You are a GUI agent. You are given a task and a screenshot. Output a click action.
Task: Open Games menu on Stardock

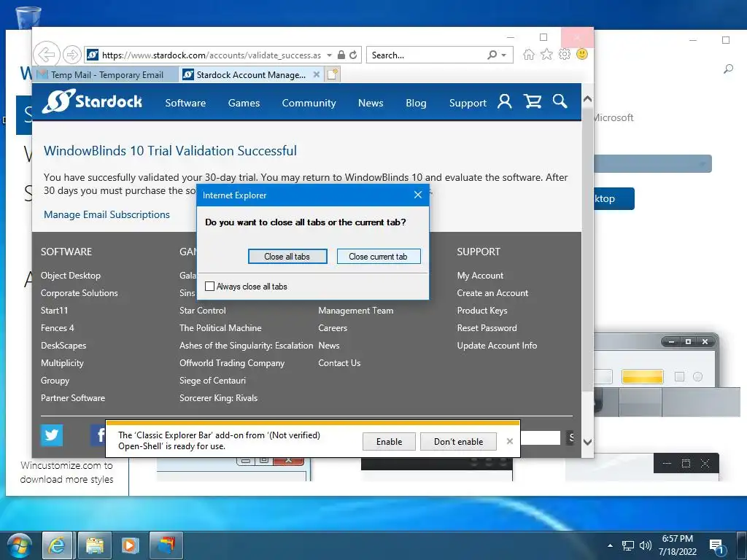click(244, 103)
